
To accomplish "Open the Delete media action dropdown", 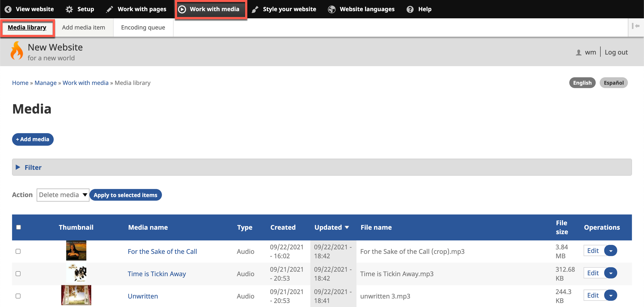I will tap(63, 195).
